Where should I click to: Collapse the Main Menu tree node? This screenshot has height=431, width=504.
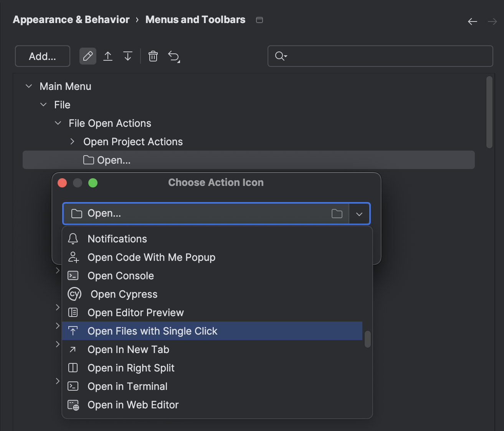(x=29, y=86)
